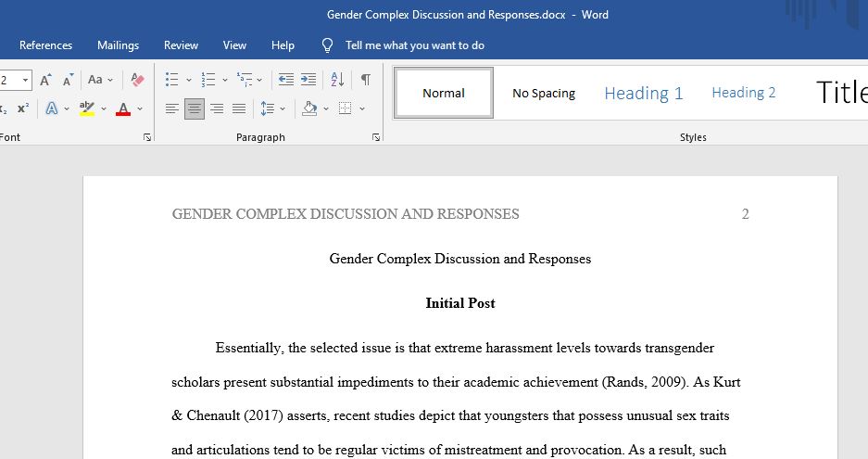Expand numbering library dropdown

tap(225, 80)
